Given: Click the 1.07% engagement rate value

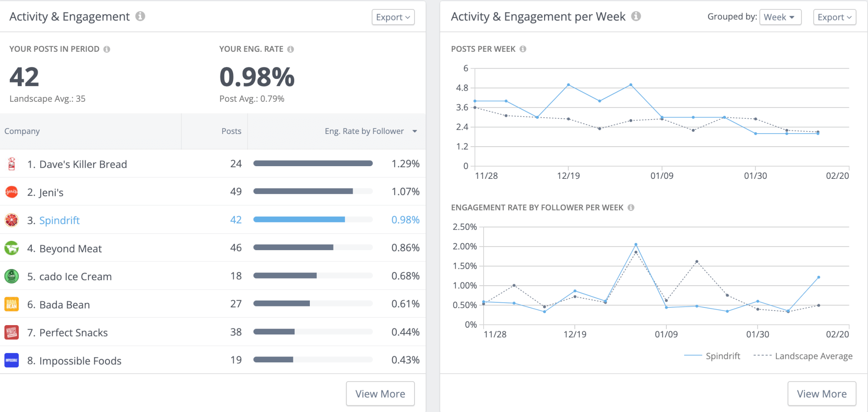Looking at the screenshot, I should (x=405, y=192).
